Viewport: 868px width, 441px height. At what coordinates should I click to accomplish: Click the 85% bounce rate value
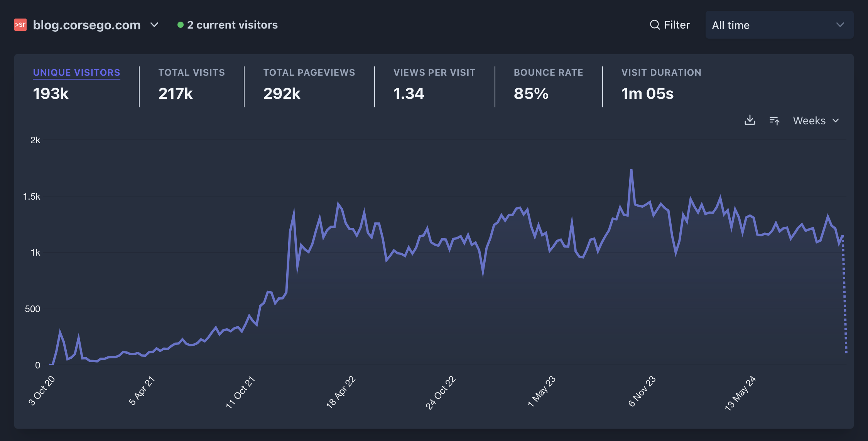[x=531, y=94]
